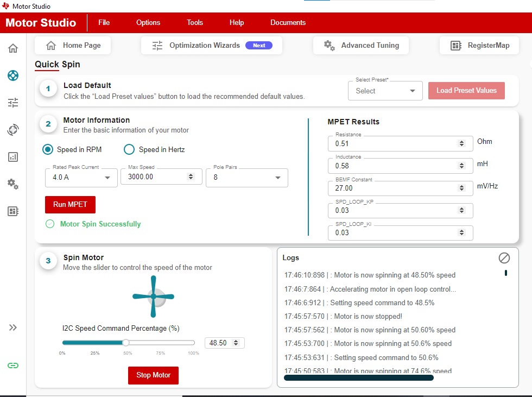Click the SPD_LOOP_KP stepper arrows
This screenshot has width=532, height=397.
click(461, 210)
